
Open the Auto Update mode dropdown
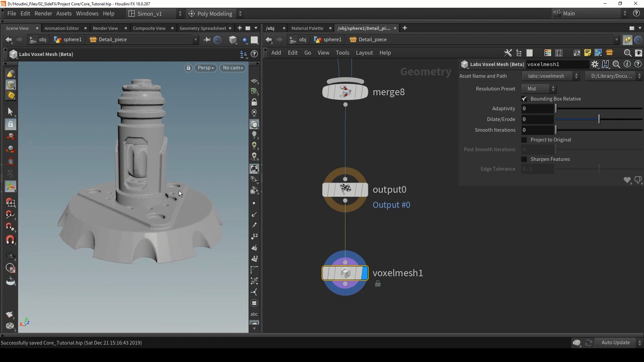[x=619, y=343]
